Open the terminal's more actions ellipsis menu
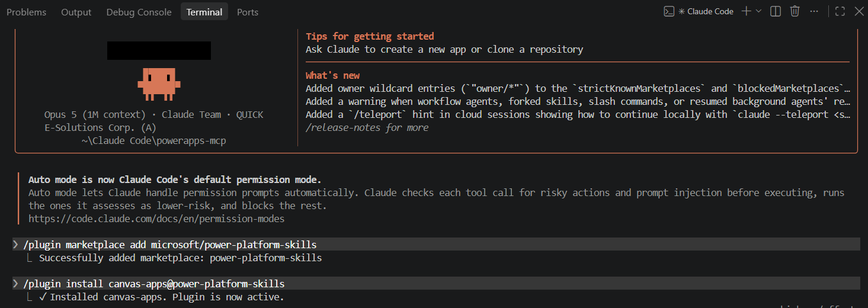 click(814, 11)
